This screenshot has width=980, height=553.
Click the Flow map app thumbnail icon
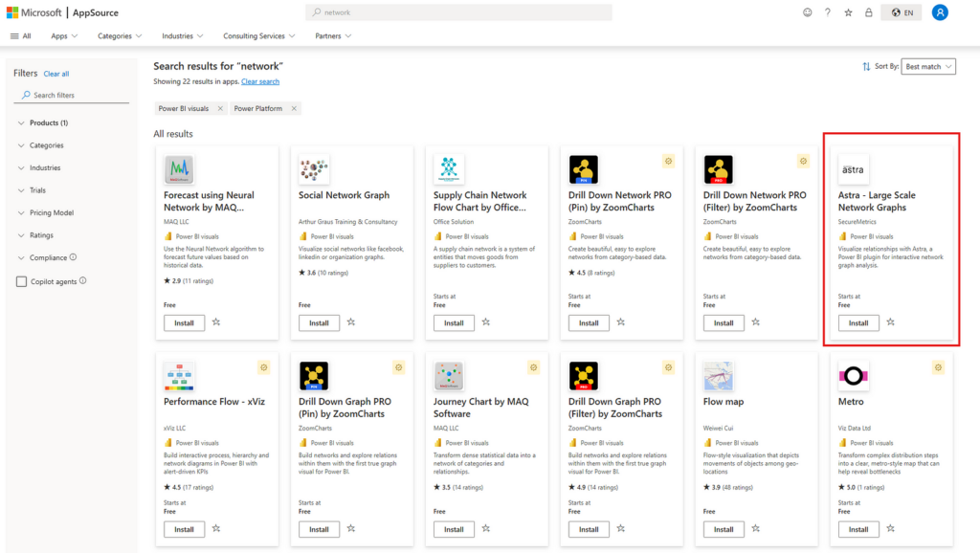tap(718, 376)
